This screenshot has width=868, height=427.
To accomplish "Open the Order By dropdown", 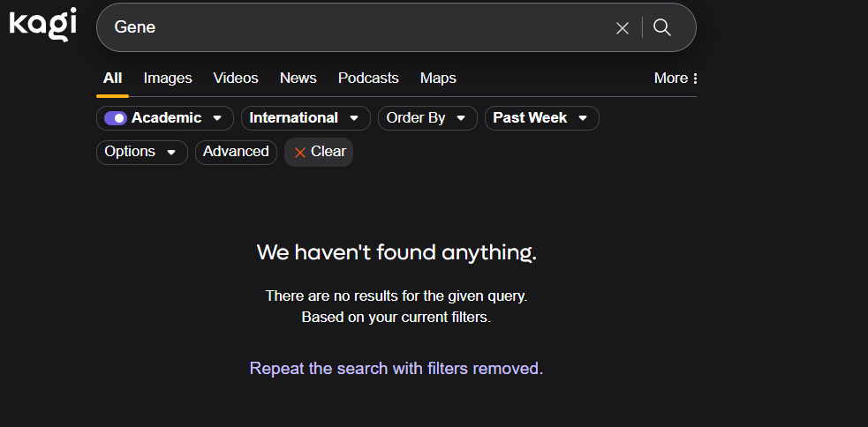I will click(x=427, y=118).
